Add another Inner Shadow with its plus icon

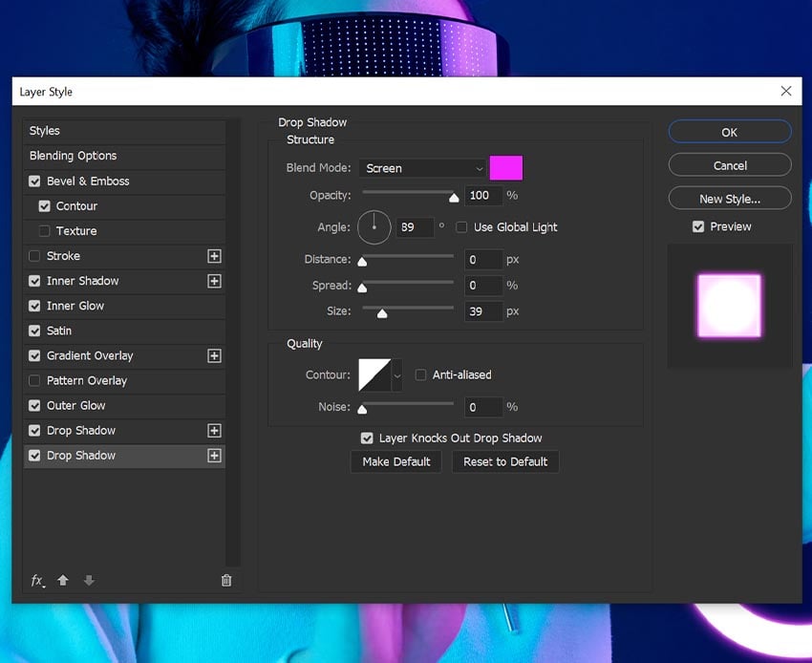[x=214, y=281]
